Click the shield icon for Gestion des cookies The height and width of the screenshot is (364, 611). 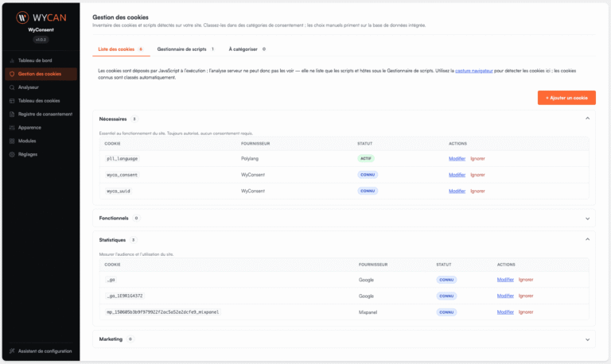[12, 74]
